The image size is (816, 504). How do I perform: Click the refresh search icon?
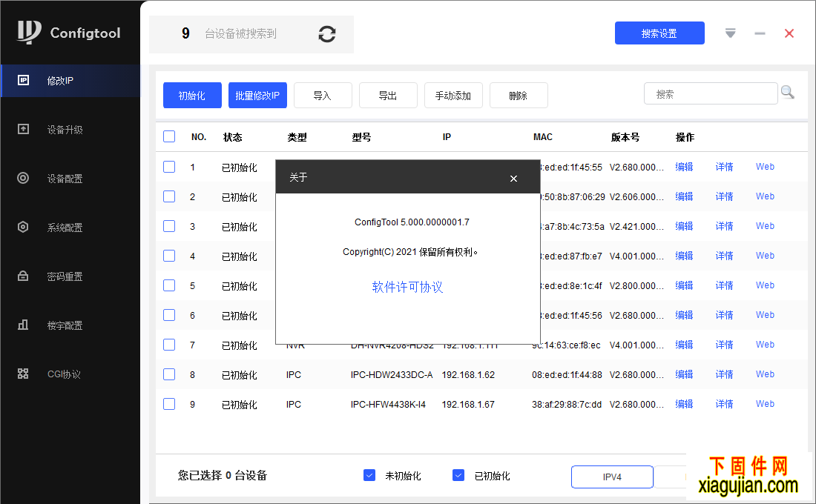coord(327,34)
